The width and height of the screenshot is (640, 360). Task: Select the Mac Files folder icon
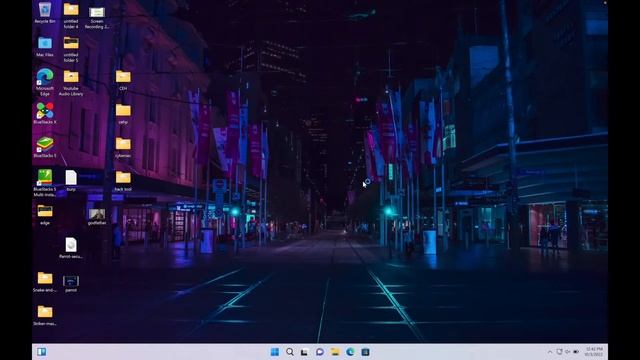(x=45, y=47)
